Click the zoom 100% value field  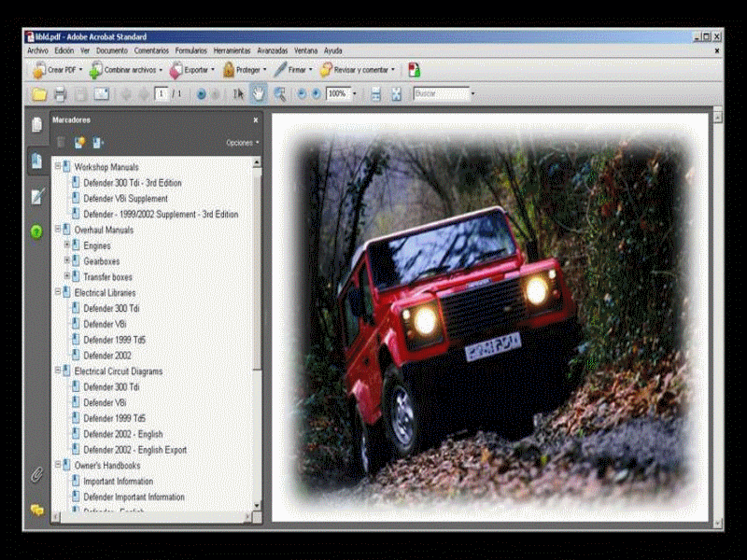[x=338, y=94]
